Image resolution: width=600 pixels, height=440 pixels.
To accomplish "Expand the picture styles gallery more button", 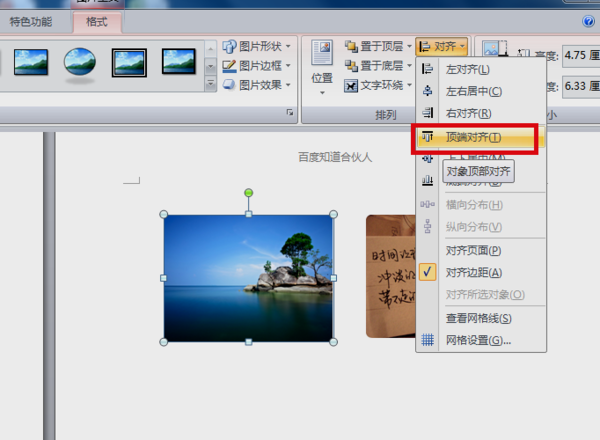I will click(x=210, y=83).
